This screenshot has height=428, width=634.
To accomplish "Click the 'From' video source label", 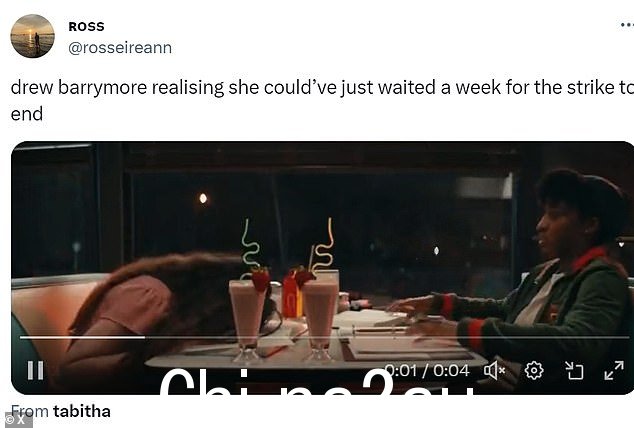I will 30,411.
